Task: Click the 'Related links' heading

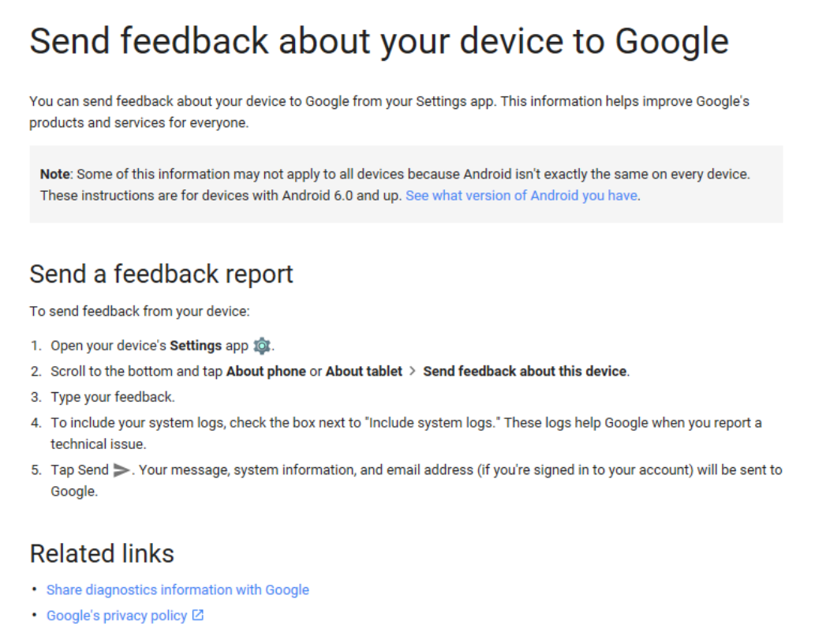Action: click(x=102, y=553)
